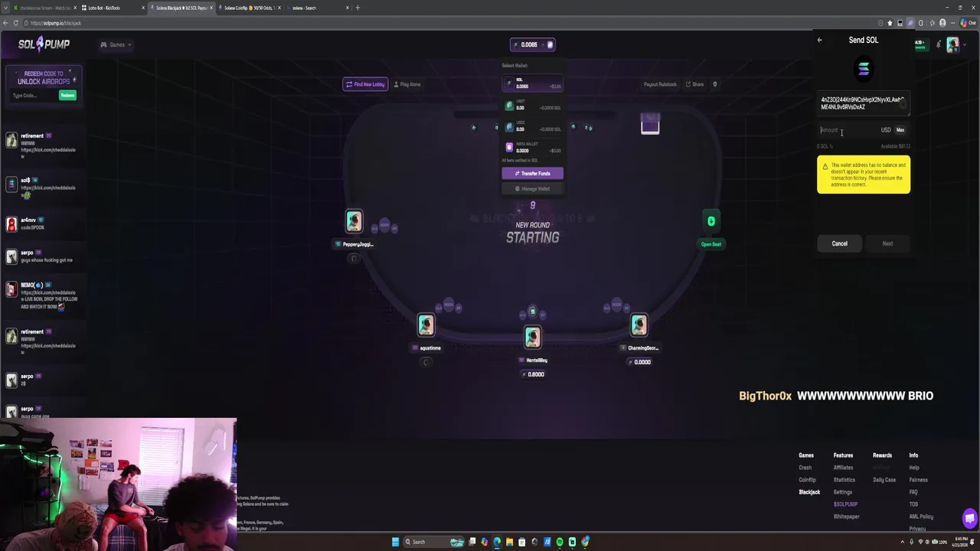980x551 pixels.
Task: Click the aquatinme player avatar
Action: coord(426,325)
